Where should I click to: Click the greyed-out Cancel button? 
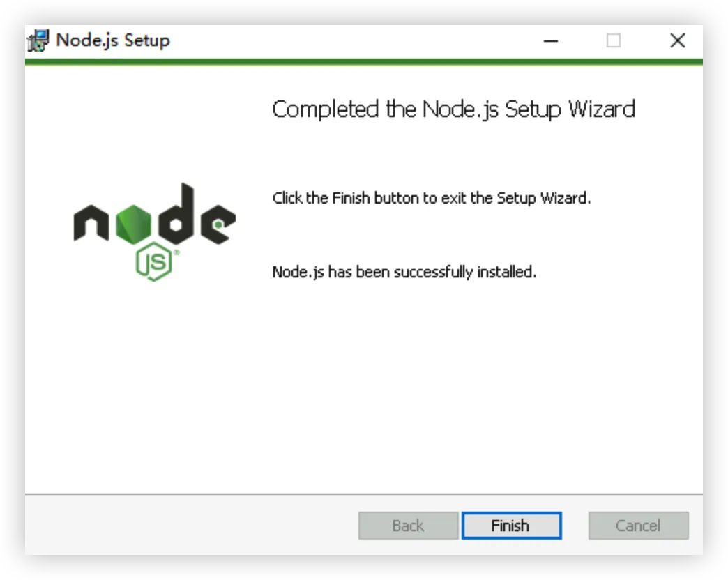tap(638, 526)
